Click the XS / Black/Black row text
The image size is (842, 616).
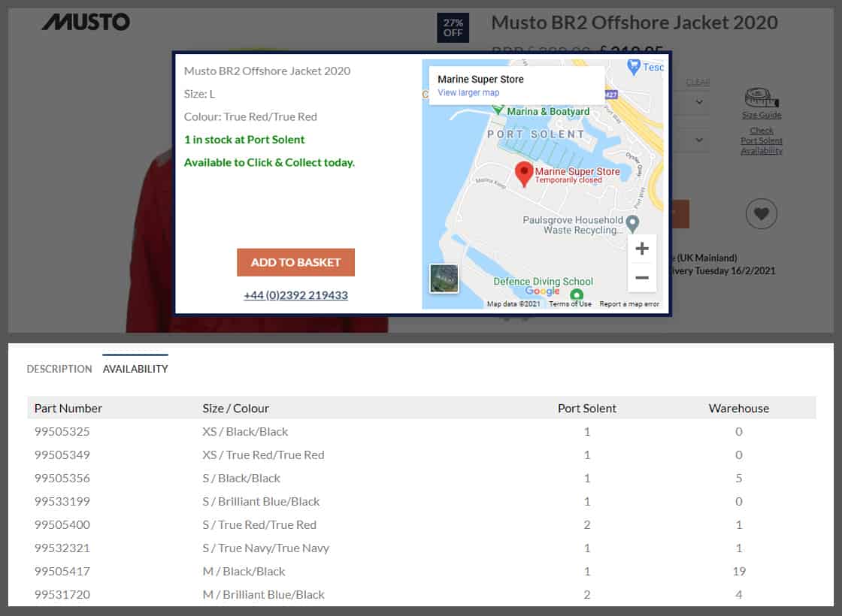(245, 431)
